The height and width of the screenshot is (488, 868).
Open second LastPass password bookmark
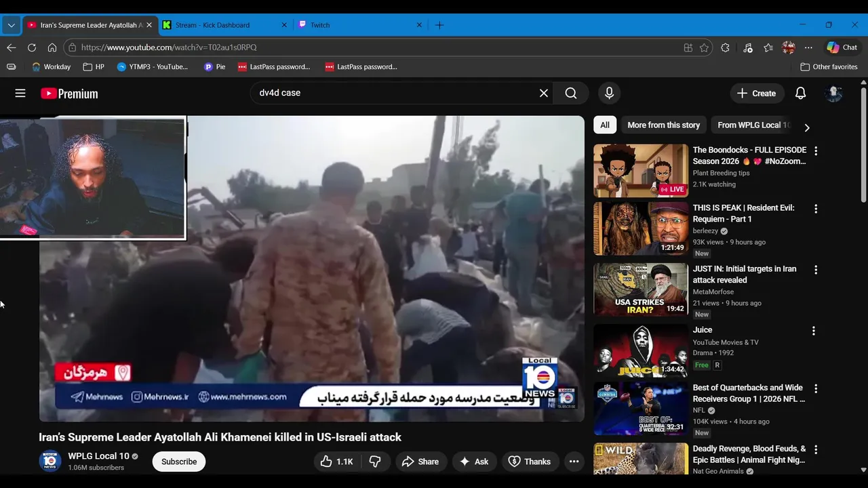[x=361, y=66]
